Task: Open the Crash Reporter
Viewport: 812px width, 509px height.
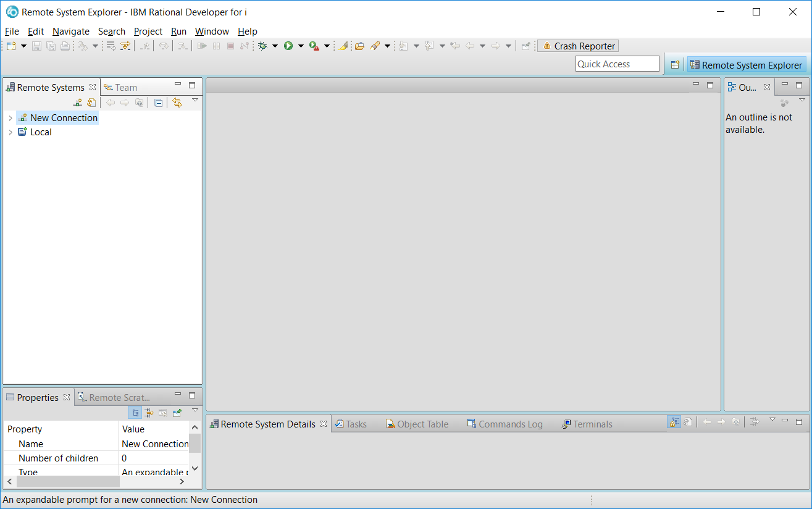Action: click(577, 45)
